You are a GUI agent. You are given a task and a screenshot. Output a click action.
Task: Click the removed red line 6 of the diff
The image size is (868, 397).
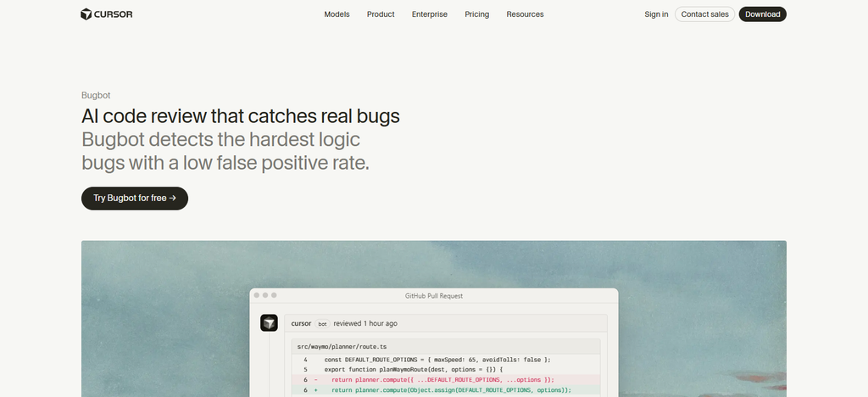coord(446,380)
